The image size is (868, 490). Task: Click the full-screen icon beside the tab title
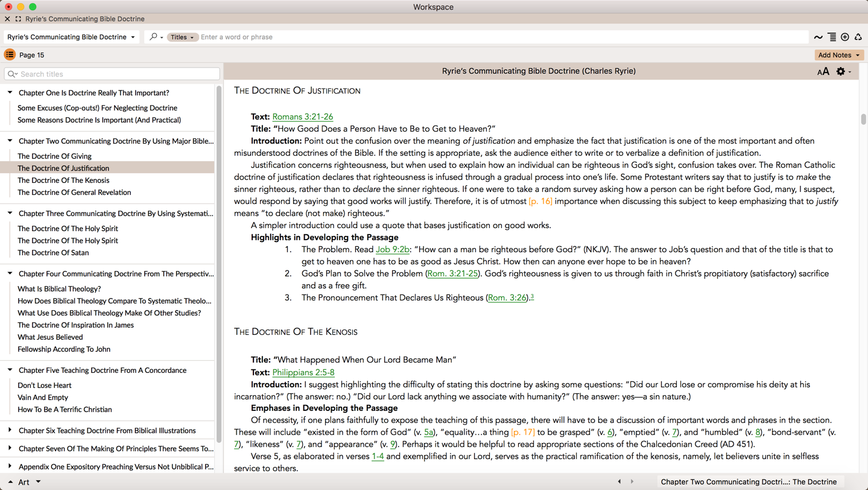coord(18,19)
